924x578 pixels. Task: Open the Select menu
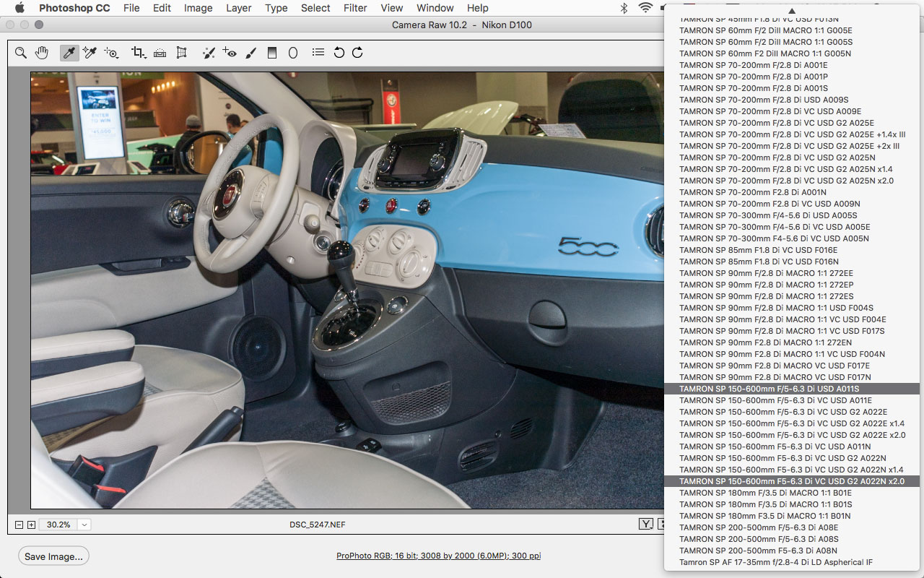315,8
